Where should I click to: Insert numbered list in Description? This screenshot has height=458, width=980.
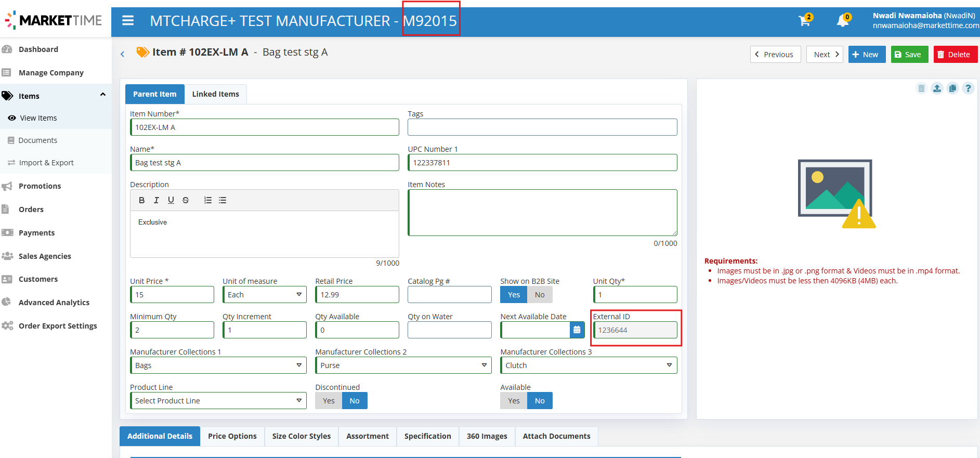pos(208,200)
